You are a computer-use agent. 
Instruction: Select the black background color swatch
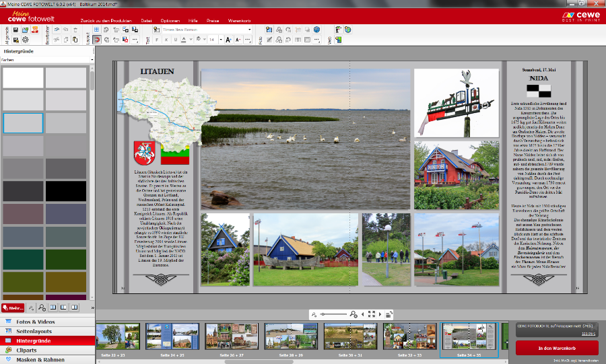[x=66, y=191]
